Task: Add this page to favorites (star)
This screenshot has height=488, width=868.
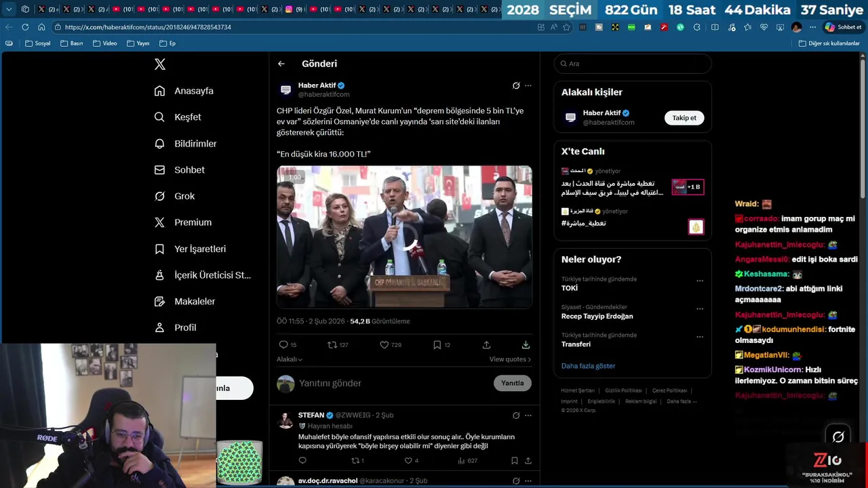Action: pos(566,27)
